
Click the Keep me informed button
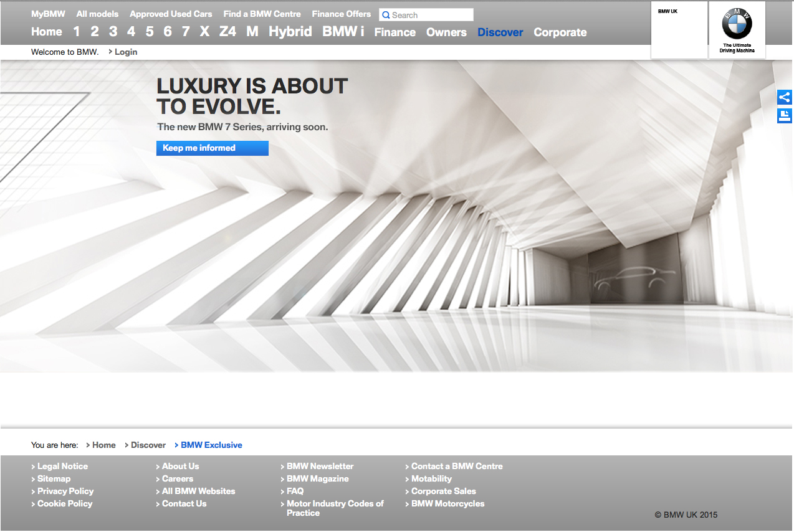[x=213, y=148]
